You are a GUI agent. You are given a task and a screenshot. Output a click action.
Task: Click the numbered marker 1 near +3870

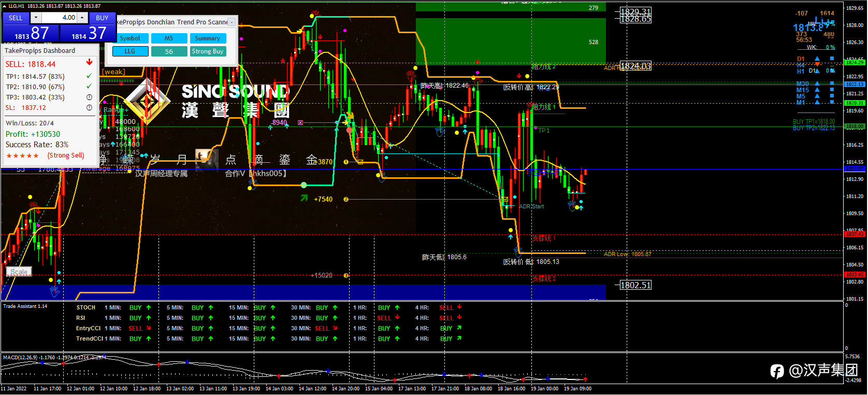(346, 162)
